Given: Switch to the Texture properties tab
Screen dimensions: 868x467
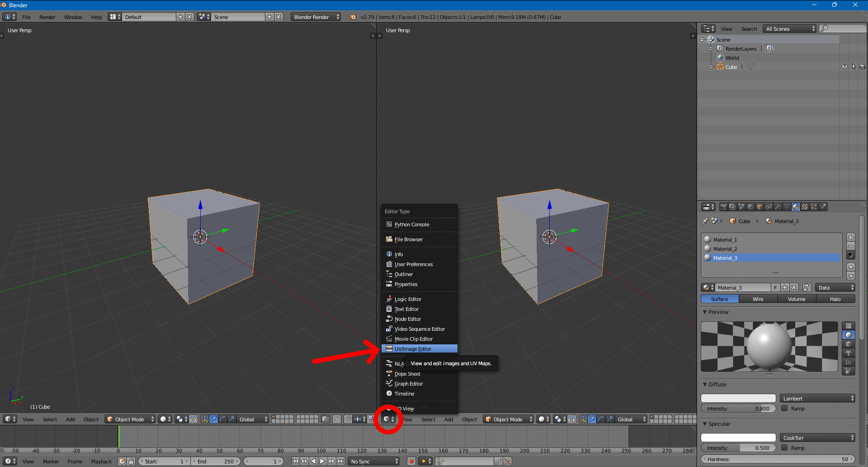Looking at the screenshot, I should (805, 207).
